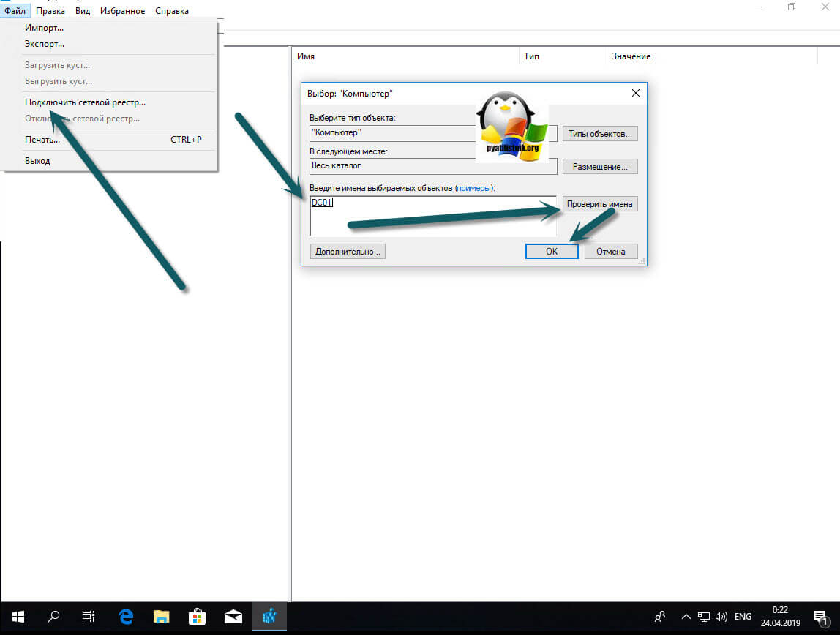Launch Microsoft Edge from the taskbar
The height and width of the screenshot is (635, 840).
coord(125,616)
